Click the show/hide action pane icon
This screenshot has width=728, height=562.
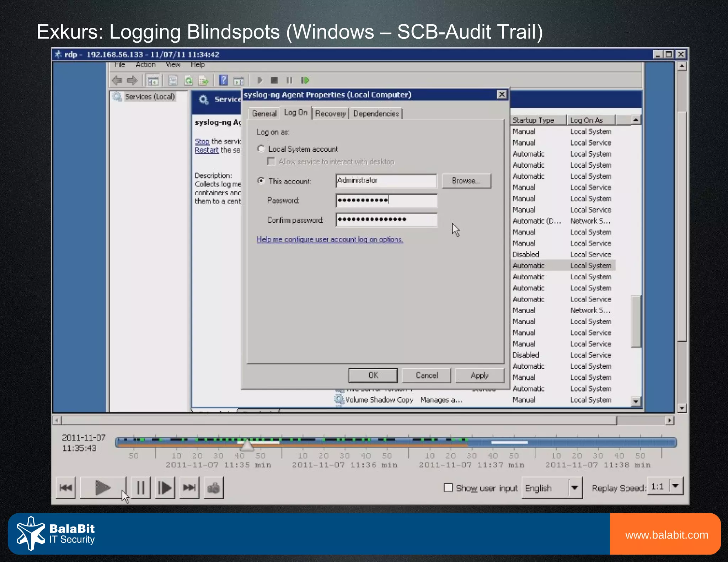pos(239,81)
